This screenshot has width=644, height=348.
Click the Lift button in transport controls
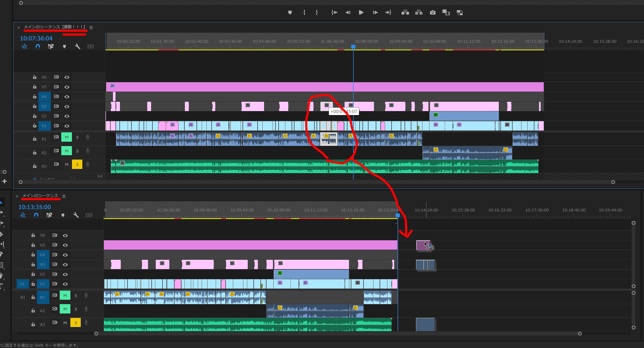click(405, 12)
